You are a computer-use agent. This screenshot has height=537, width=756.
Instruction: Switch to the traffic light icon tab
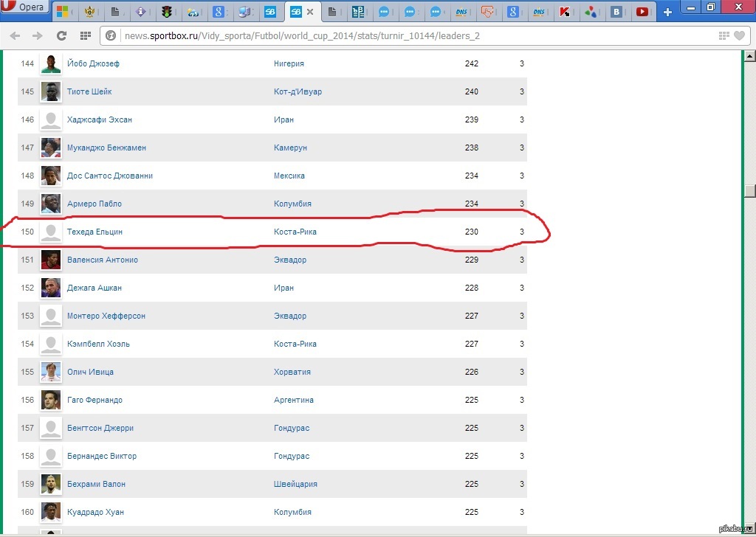(167, 12)
